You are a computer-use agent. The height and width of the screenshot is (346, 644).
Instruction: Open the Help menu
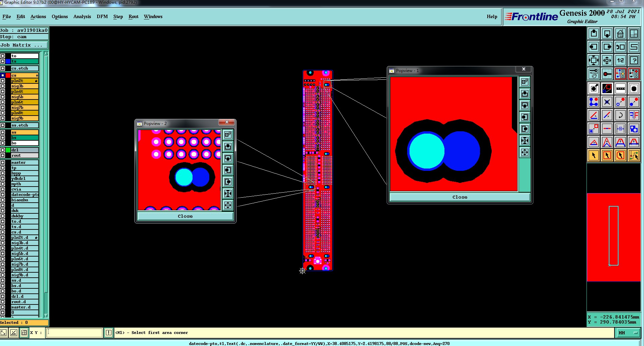(x=492, y=16)
